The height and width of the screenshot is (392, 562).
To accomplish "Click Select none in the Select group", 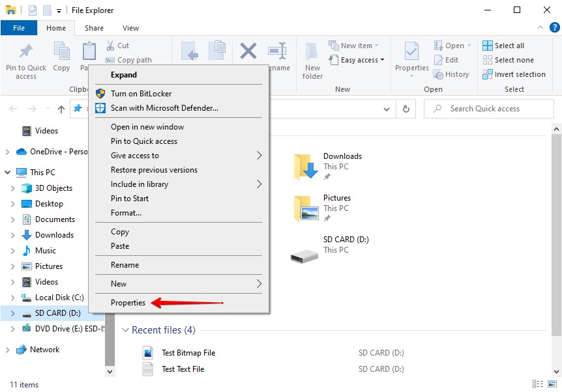I will (487, 59).
